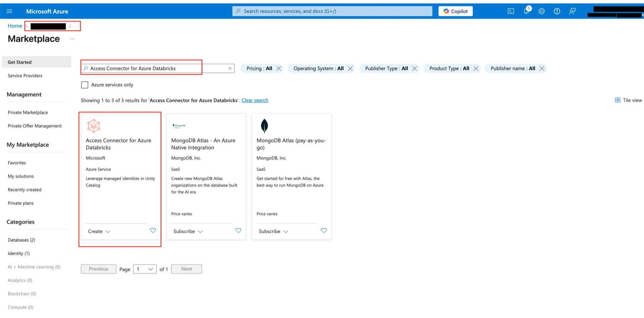644x318 pixels.
Task: Remove the Publisher Type filter
Action: click(x=415, y=68)
